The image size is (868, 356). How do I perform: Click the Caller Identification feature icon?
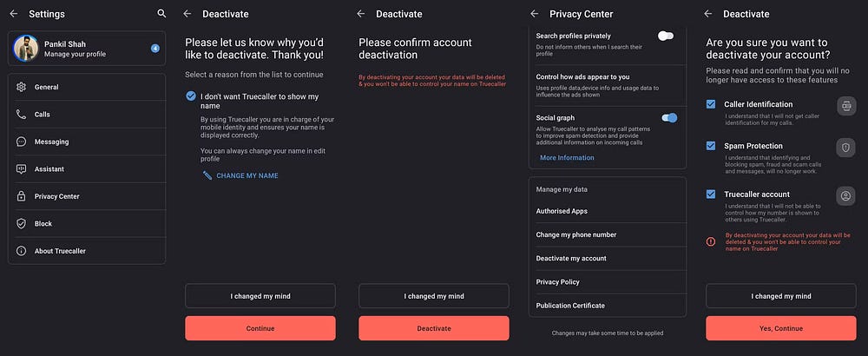[845, 106]
